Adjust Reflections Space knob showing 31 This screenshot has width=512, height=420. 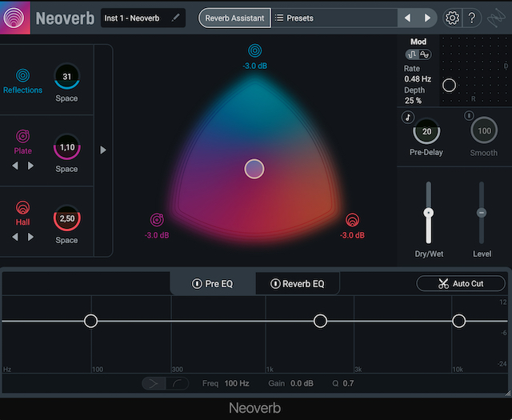pyautogui.click(x=67, y=77)
